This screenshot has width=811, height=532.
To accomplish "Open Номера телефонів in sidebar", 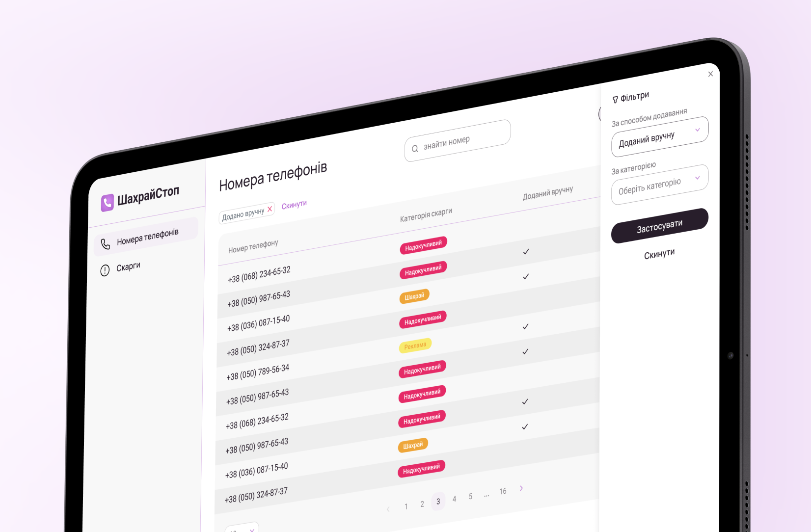I will click(x=147, y=237).
